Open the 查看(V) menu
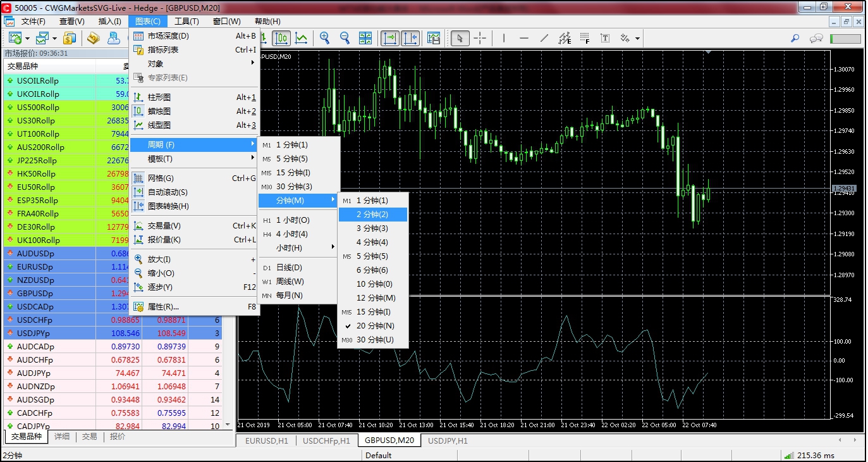Image resolution: width=868 pixels, height=462 pixels. (x=72, y=22)
